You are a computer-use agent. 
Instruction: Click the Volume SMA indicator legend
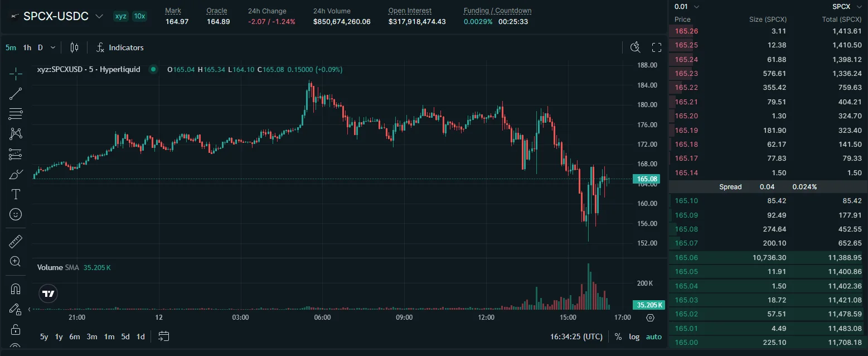click(58, 267)
